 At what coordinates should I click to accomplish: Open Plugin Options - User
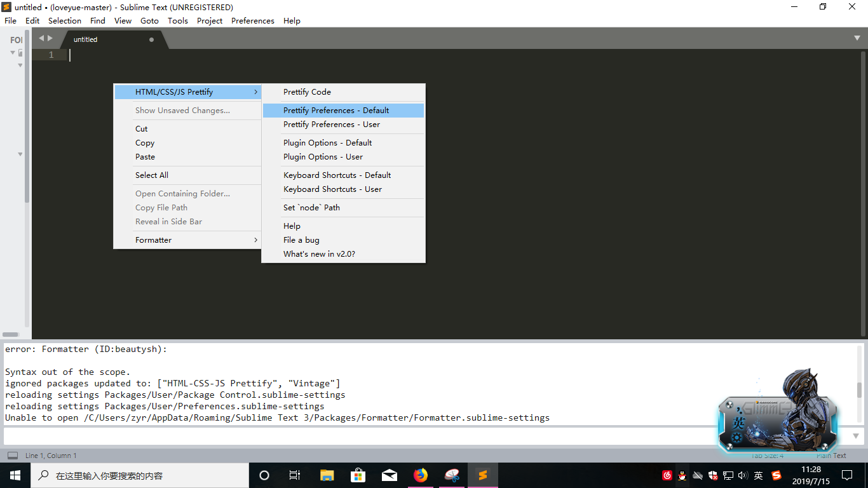(343, 157)
